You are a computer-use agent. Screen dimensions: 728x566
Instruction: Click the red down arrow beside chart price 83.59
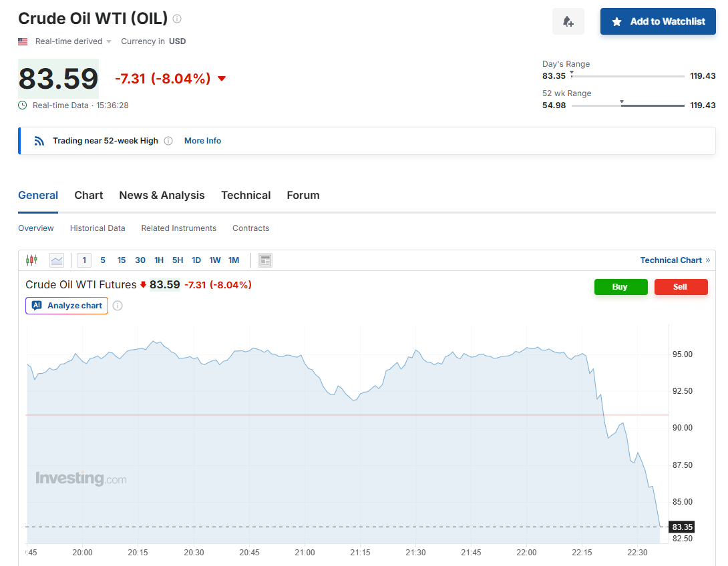point(143,285)
